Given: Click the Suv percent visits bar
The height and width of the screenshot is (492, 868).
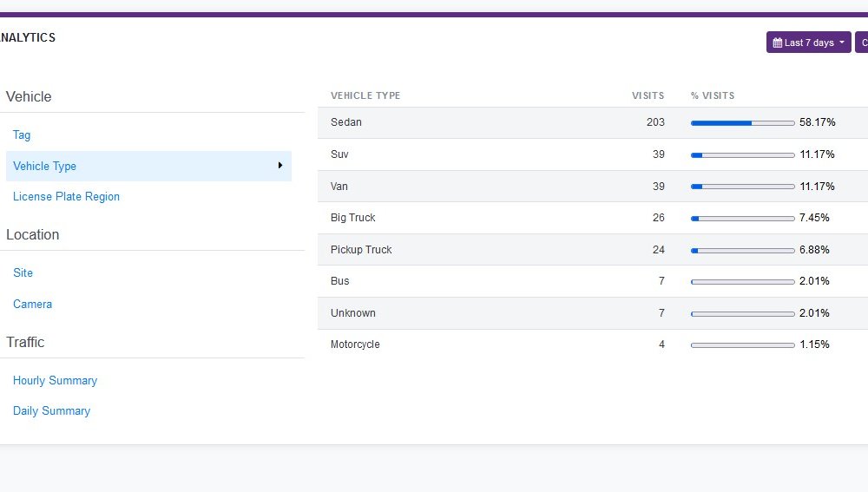Looking at the screenshot, I should (742, 155).
